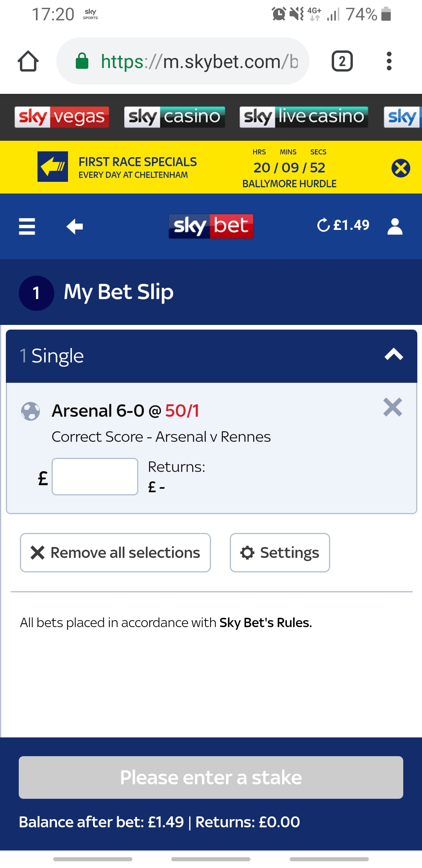
Task: Click the Sky Bet logo
Action: click(211, 226)
